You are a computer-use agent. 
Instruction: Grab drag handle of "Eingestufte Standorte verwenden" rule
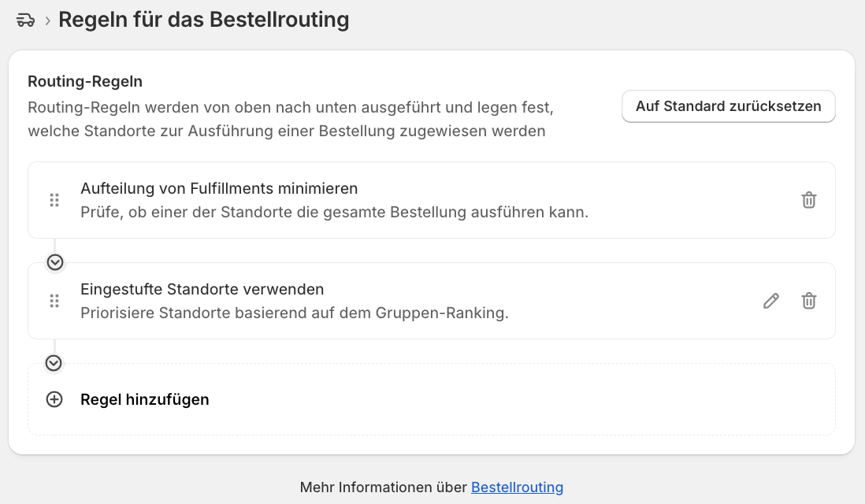coord(54,301)
